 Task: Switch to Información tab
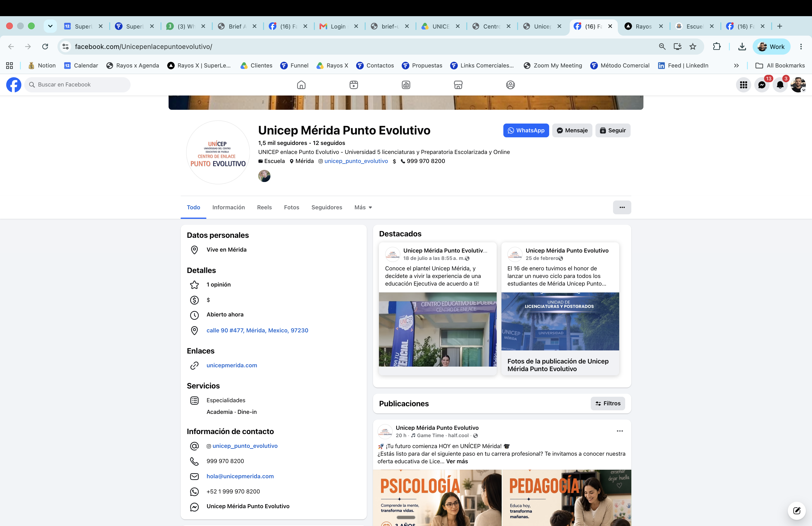(x=228, y=207)
